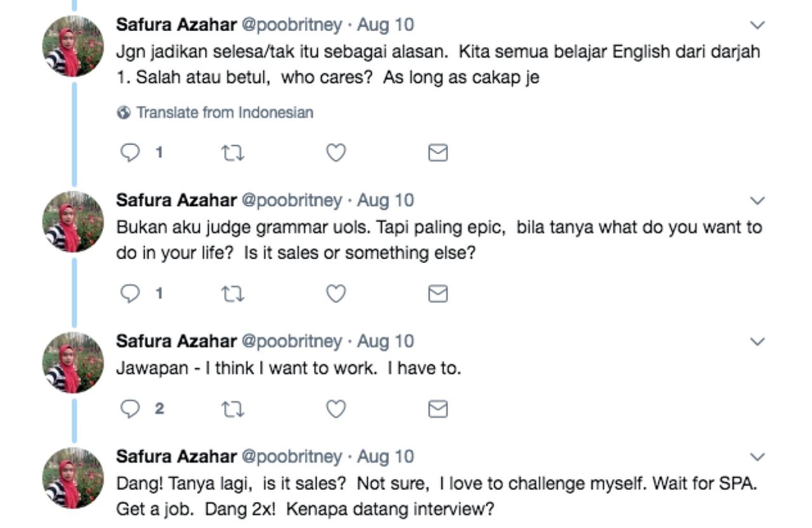Share the grammar tweet via Direct Message envelope
The width and height of the screenshot is (812, 528).
pyautogui.click(x=439, y=293)
